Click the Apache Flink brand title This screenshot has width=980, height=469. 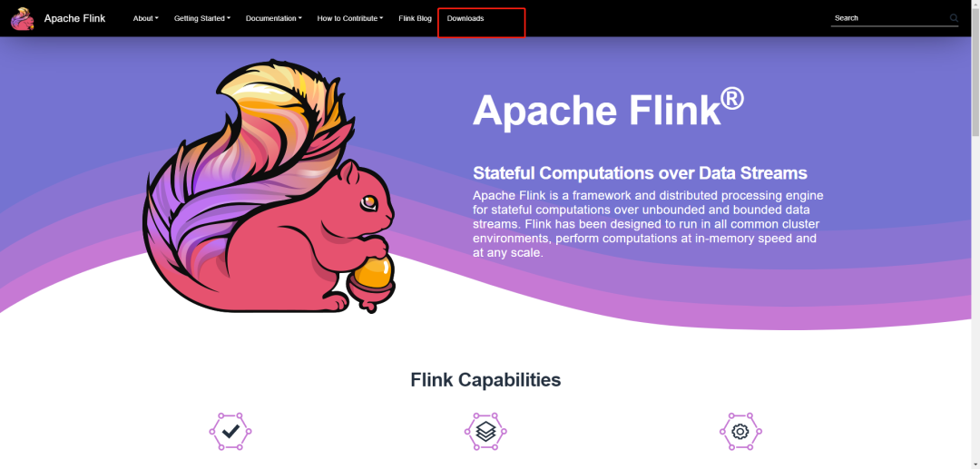coord(75,19)
